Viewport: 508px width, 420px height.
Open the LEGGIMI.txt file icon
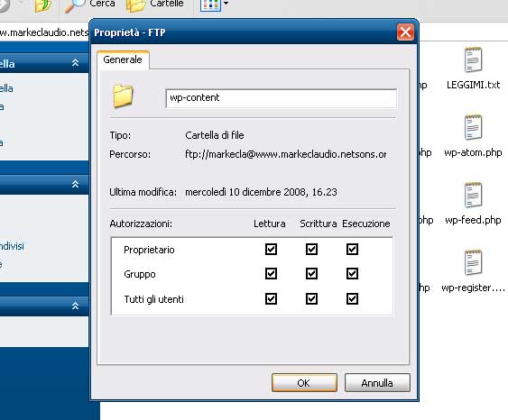tap(473, 59)
